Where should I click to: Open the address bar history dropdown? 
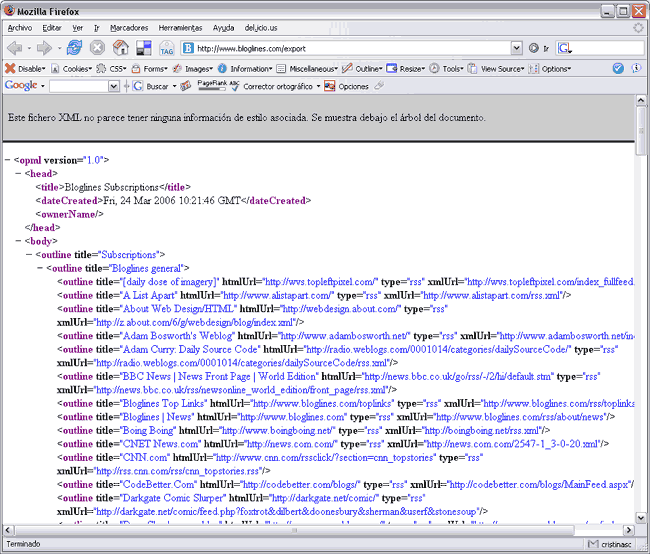pyautogui.click(x=516, y=49)
